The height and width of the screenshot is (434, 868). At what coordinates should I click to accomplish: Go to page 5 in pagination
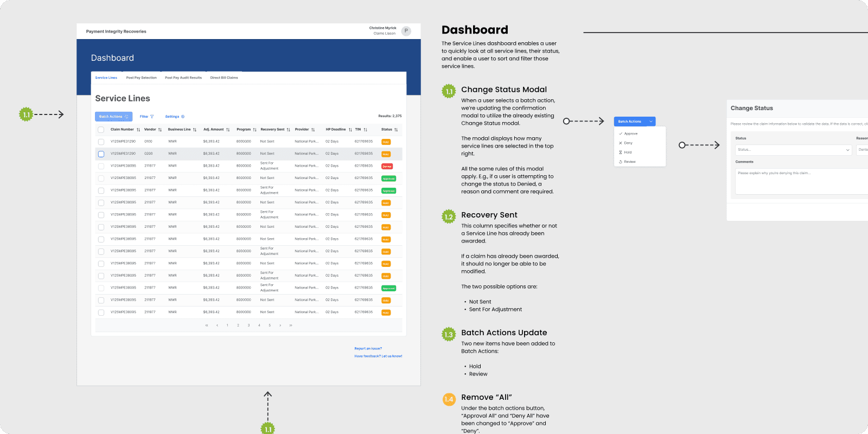pyautogui.click(x=270, y=325)
